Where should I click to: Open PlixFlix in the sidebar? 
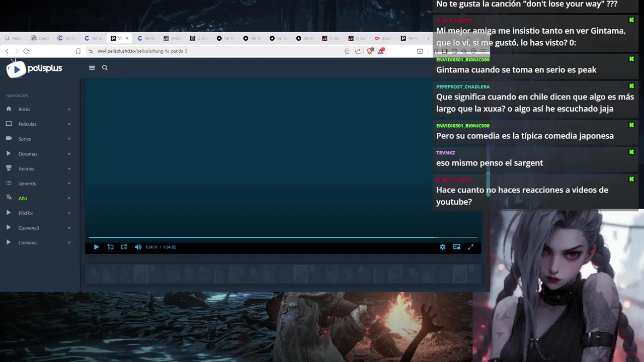(26, 213)
